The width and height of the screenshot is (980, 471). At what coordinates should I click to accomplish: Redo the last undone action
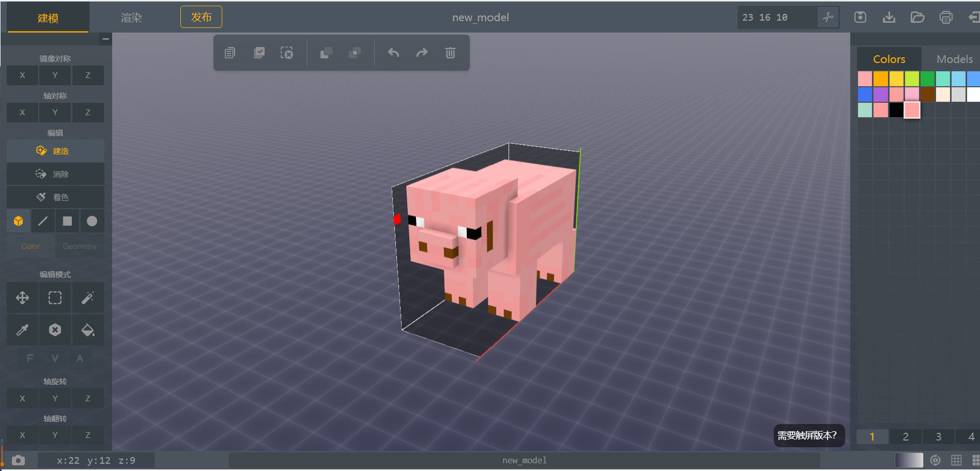(x=422, y=53)
